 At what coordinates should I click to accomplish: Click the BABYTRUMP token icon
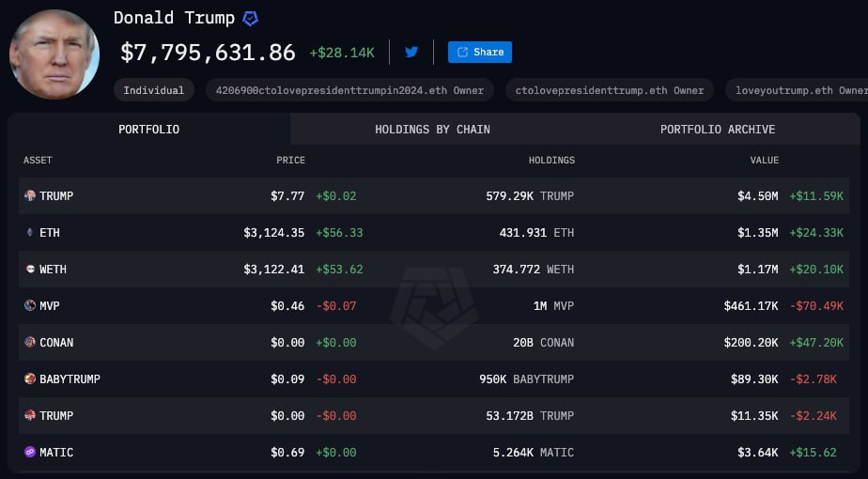coord(29,379)
